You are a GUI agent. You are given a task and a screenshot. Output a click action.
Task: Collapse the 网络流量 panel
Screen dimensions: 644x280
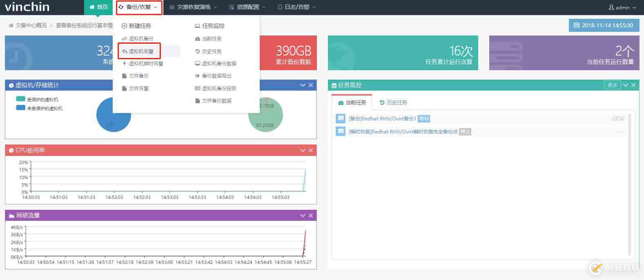303,216
